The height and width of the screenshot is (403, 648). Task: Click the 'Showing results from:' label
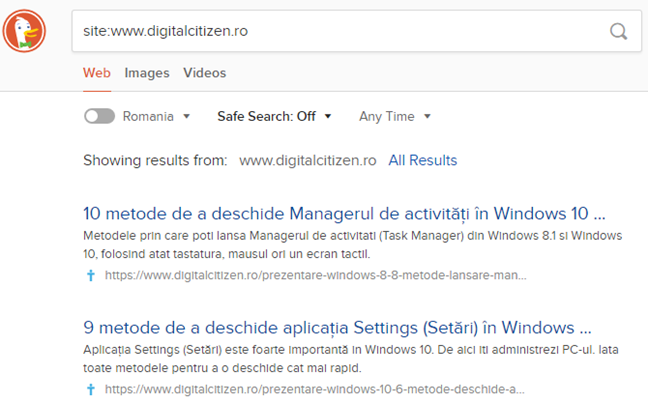[x=155, y=160]
